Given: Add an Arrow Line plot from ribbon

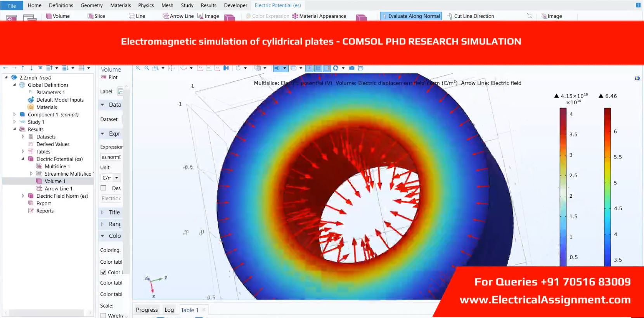Looking at the screenshot, I should (178, 16).
